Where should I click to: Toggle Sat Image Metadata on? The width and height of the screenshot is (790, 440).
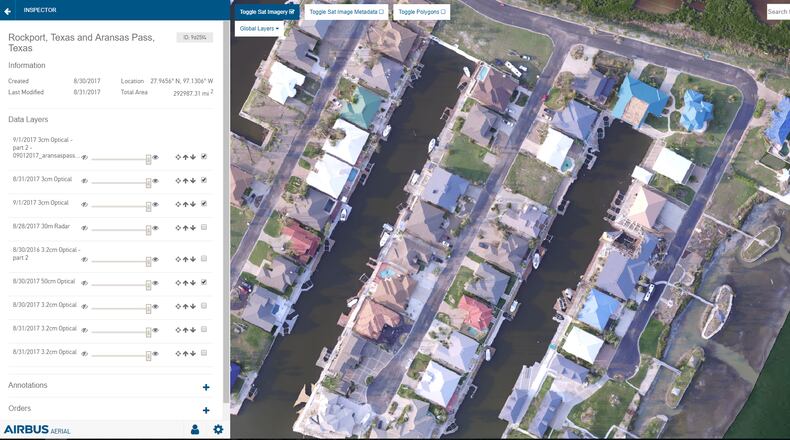(x=346, y=12)
